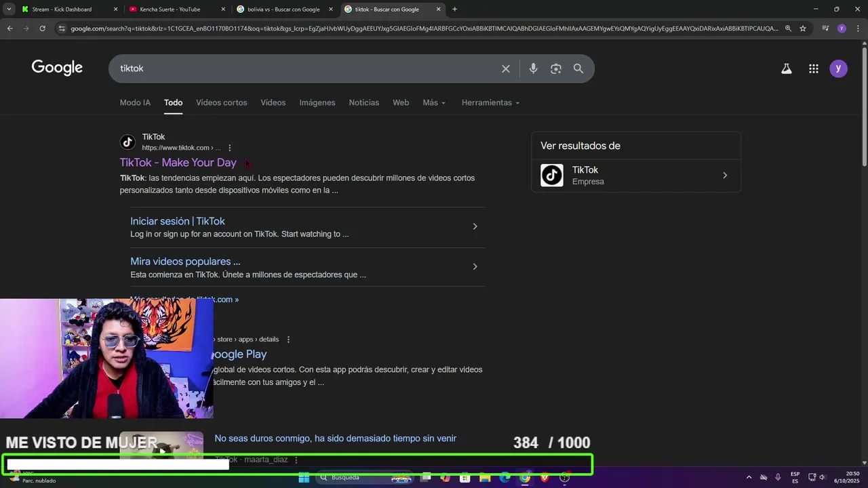868x488 pixels.
Task: Switch to bolivia vs Google search tab
Action: pos(284,9)
